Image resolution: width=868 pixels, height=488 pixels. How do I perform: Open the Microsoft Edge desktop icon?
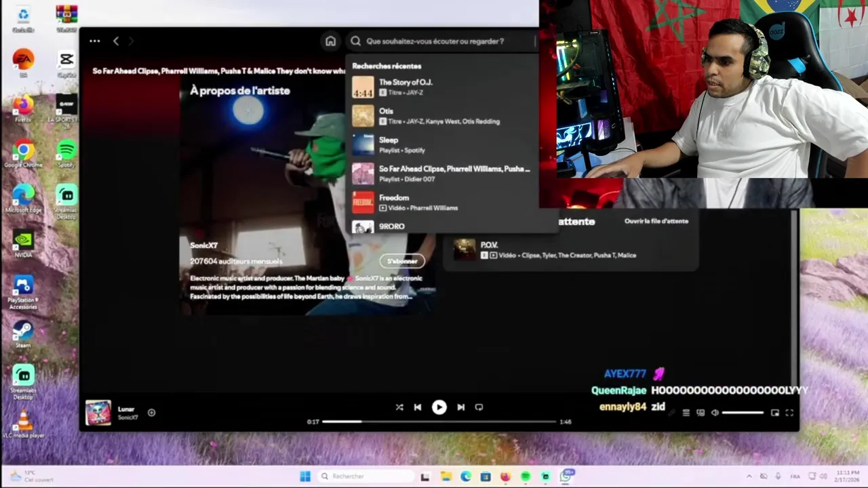pos(23,199)
